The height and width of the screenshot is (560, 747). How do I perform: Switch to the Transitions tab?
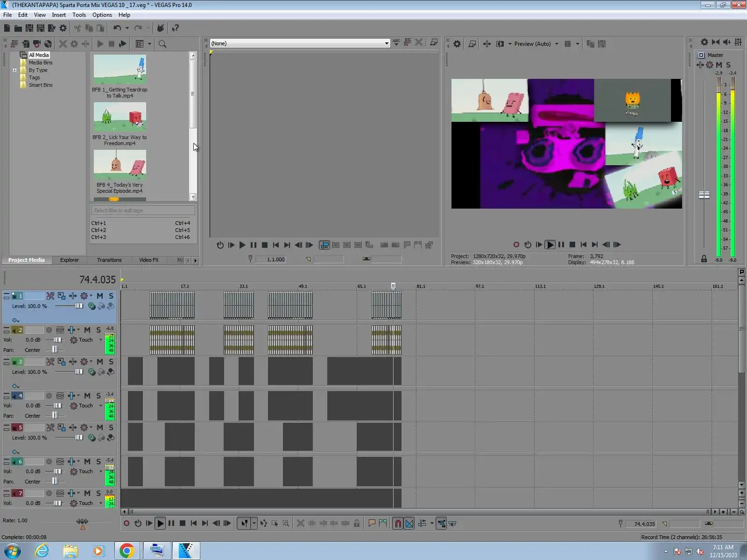tap(109, 260)
